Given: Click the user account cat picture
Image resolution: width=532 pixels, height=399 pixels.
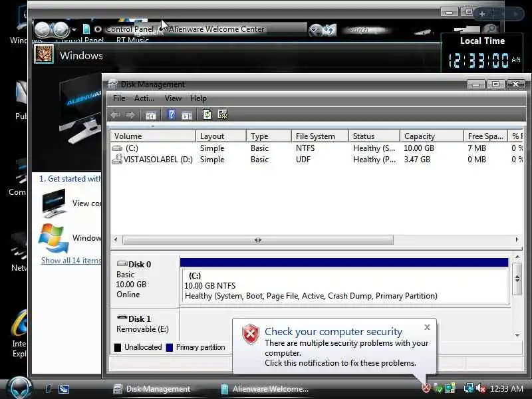Looking at the screenshot, I should pyautogui.click(x=44, y=54).
